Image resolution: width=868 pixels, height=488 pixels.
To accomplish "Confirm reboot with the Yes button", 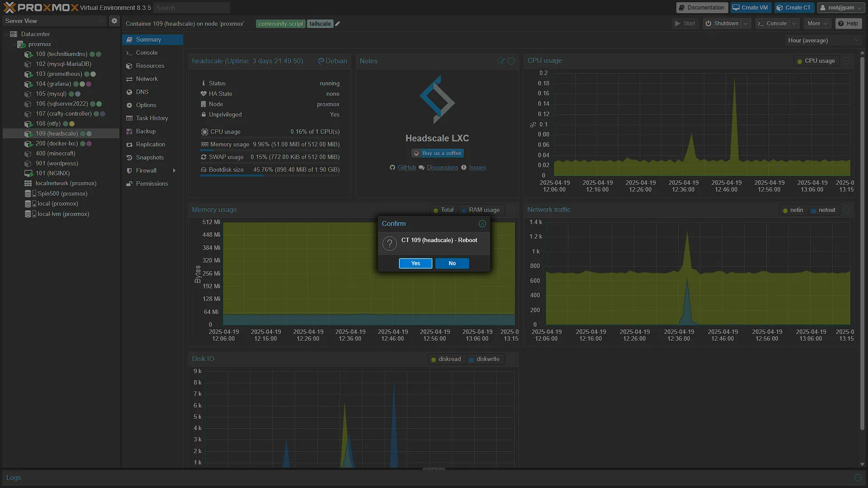I will [x=415, y=263].
